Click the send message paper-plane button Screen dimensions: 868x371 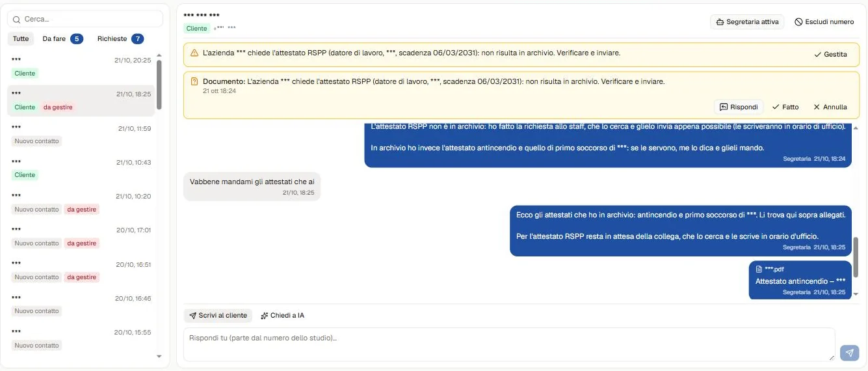(849, 352)
